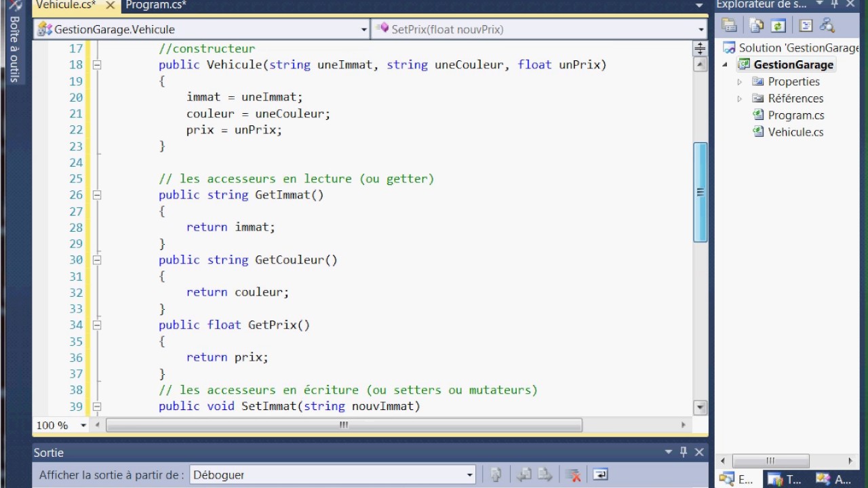Clear all output in Sortie panel
This screenshot has height=488, width=868.
573,475
